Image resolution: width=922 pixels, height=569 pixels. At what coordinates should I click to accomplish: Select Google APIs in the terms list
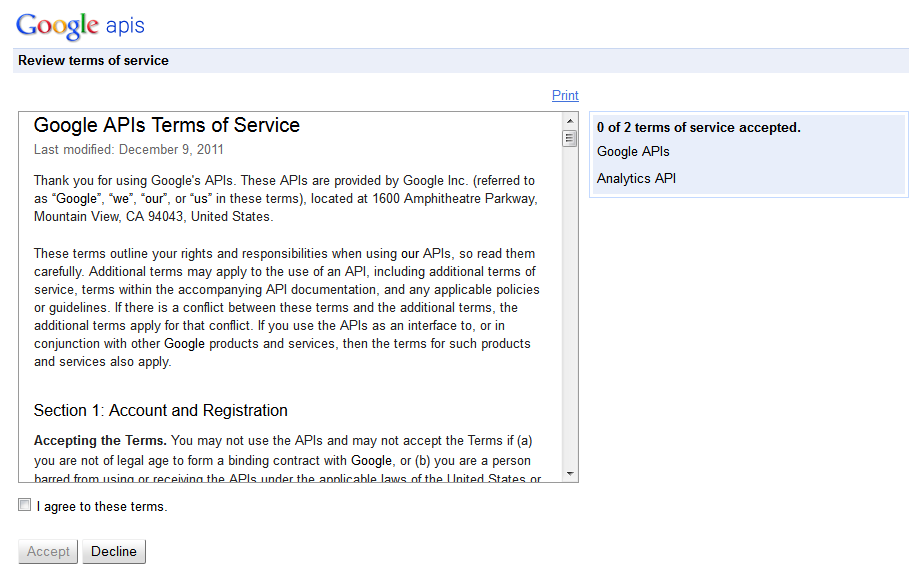633,152
